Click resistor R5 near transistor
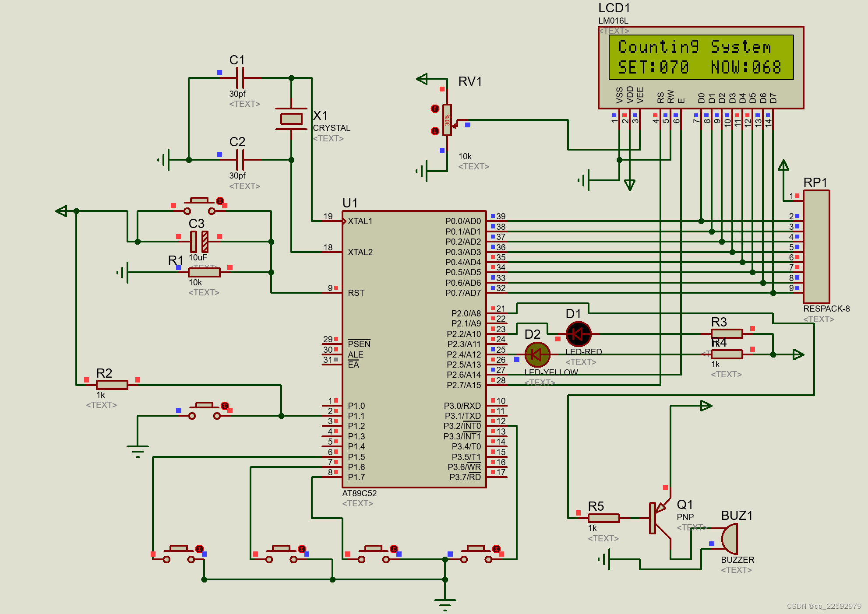The image size is (868, 614). pyautogui.click(x=604, y=518)
